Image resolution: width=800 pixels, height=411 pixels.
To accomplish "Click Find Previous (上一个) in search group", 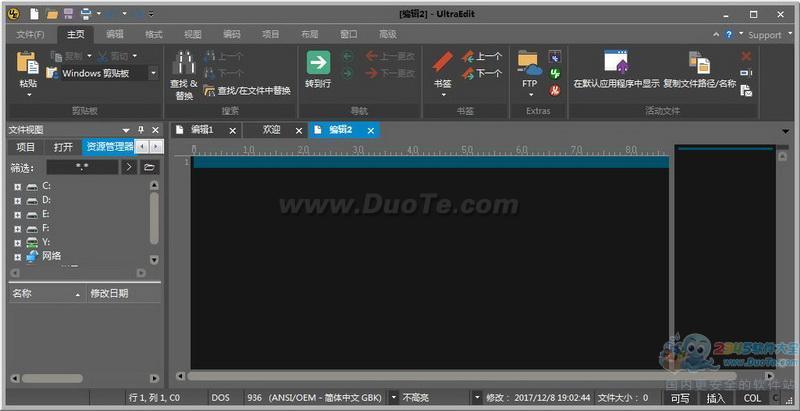I will 223,57.
